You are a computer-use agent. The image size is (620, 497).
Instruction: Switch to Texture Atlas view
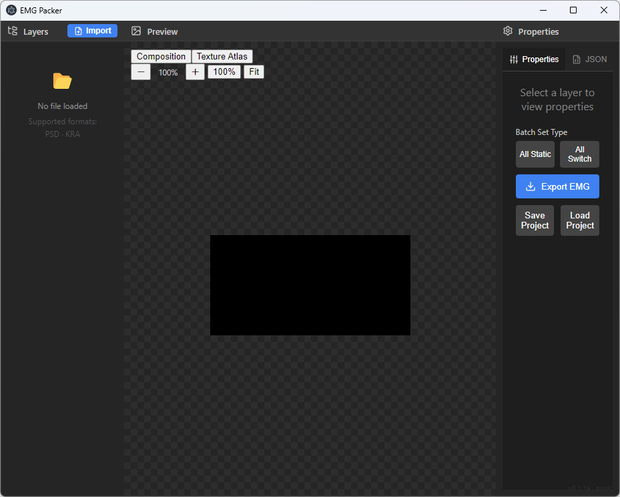(x=222, y=57)
